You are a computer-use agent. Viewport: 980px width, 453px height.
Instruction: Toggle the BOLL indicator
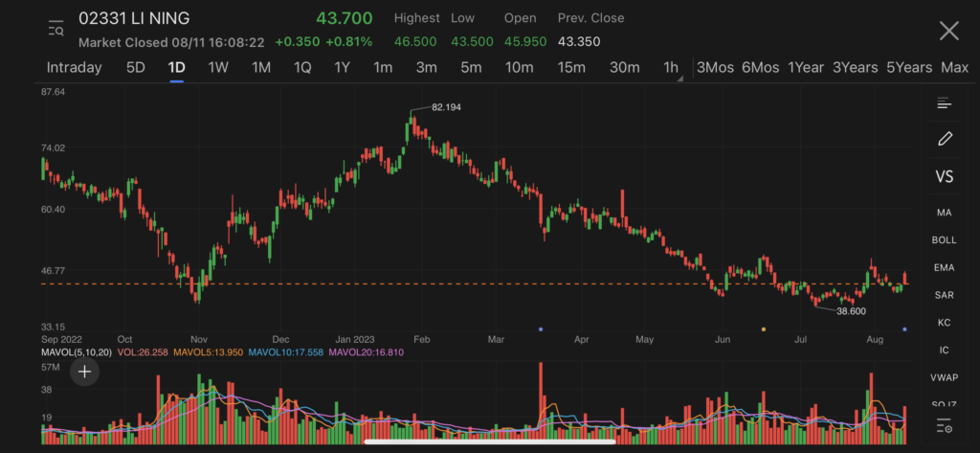(x=944, y=239)
